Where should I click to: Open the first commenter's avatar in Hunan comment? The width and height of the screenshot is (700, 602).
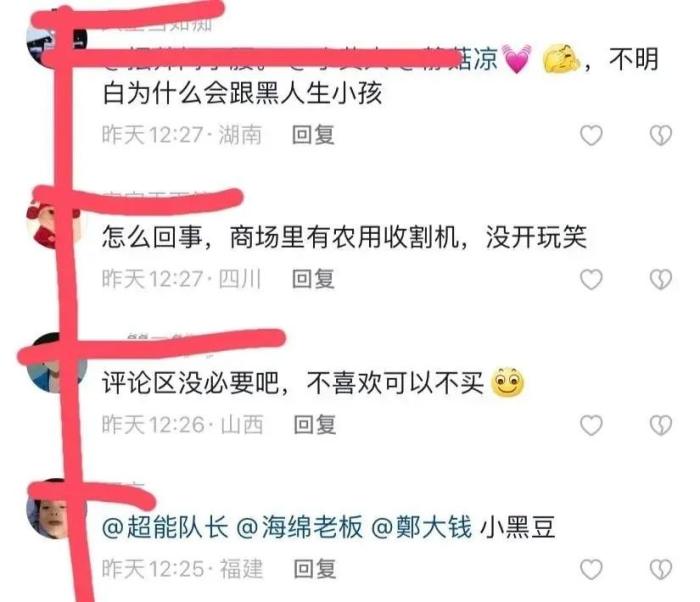coord(57,42)
